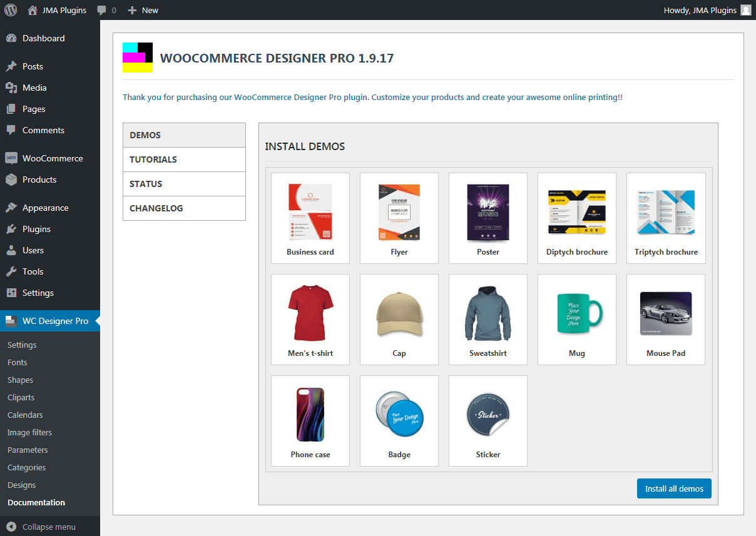Open the Products menu
This screenshot has height=536, width=756.
[50, 180]
